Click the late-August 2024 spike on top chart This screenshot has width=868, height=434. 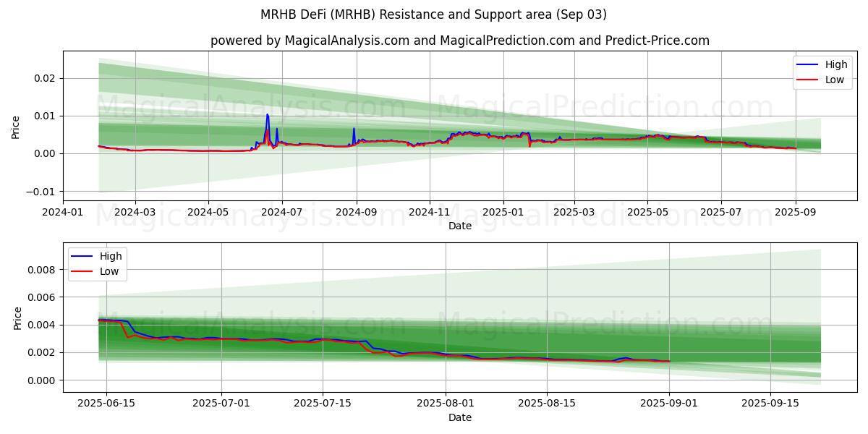(354, 129)
